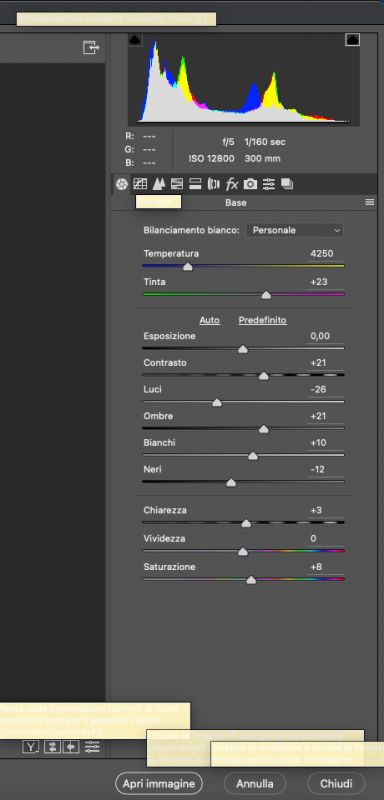The height and width of the screenshot is (800, 384).
Task: Select the Neri value field -12
Action: 325,469
